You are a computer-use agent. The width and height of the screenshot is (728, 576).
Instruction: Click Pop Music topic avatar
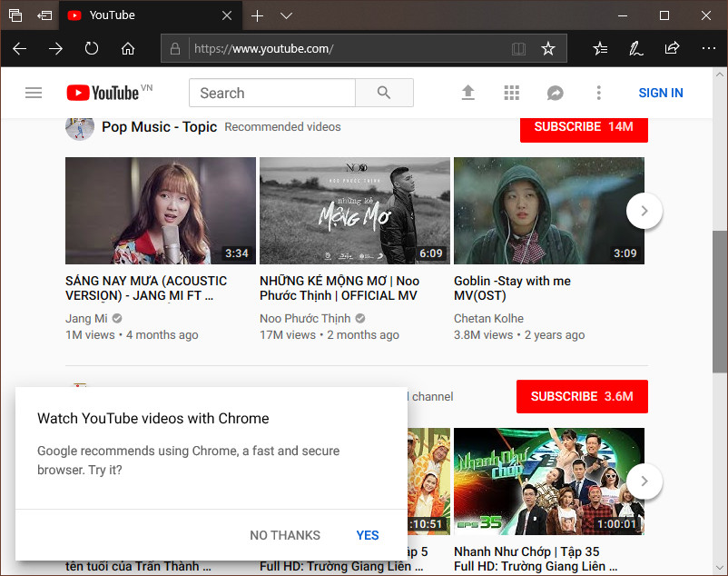point(80,128)
